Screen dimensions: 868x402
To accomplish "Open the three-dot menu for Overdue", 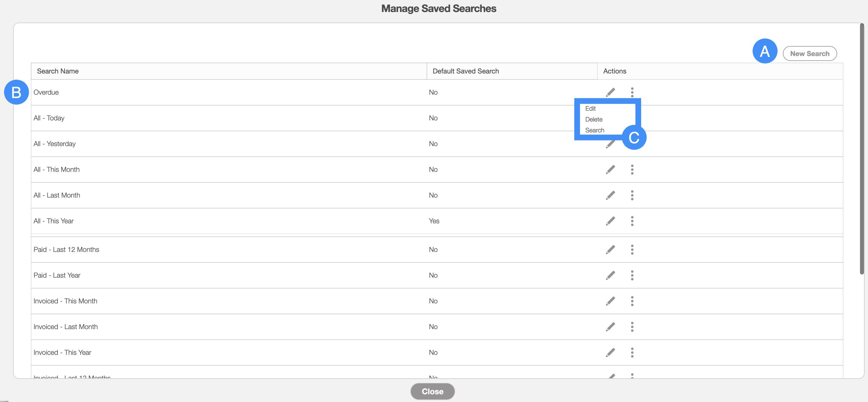I will coord(632,92).
